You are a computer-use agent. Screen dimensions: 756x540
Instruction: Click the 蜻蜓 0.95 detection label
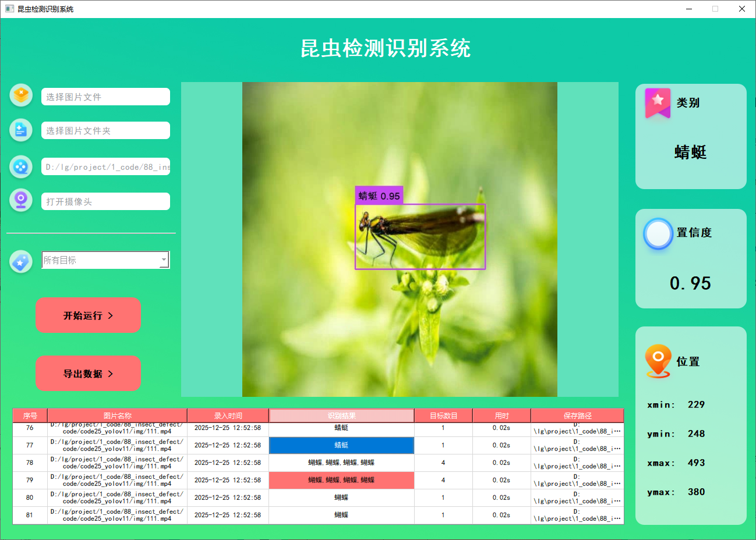point(379,196)
